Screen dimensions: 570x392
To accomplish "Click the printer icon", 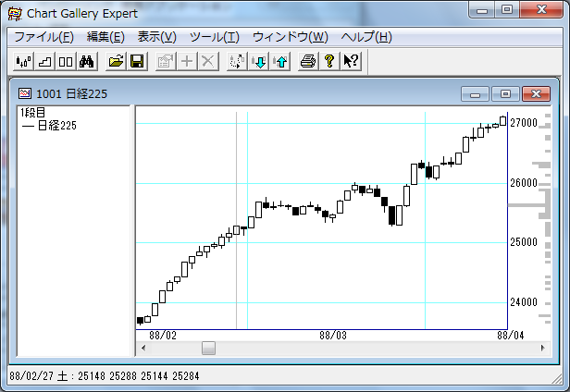I will pos(308,61).
